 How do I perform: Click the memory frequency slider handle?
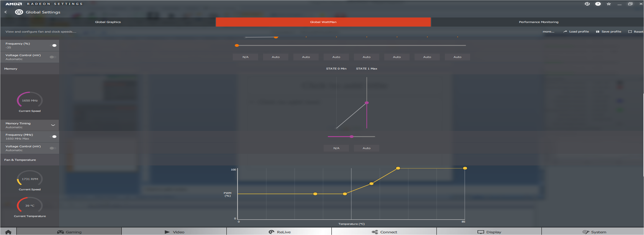tap(351, 137)
